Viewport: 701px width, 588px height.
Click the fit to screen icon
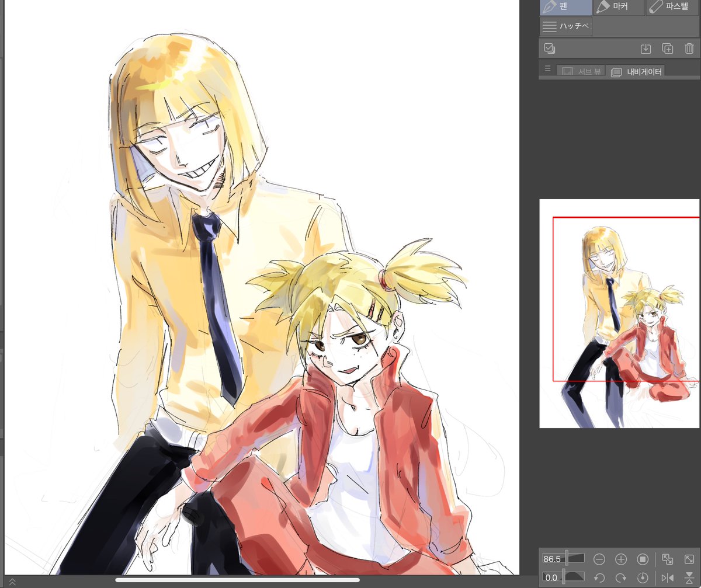click(x=667, y=559)
